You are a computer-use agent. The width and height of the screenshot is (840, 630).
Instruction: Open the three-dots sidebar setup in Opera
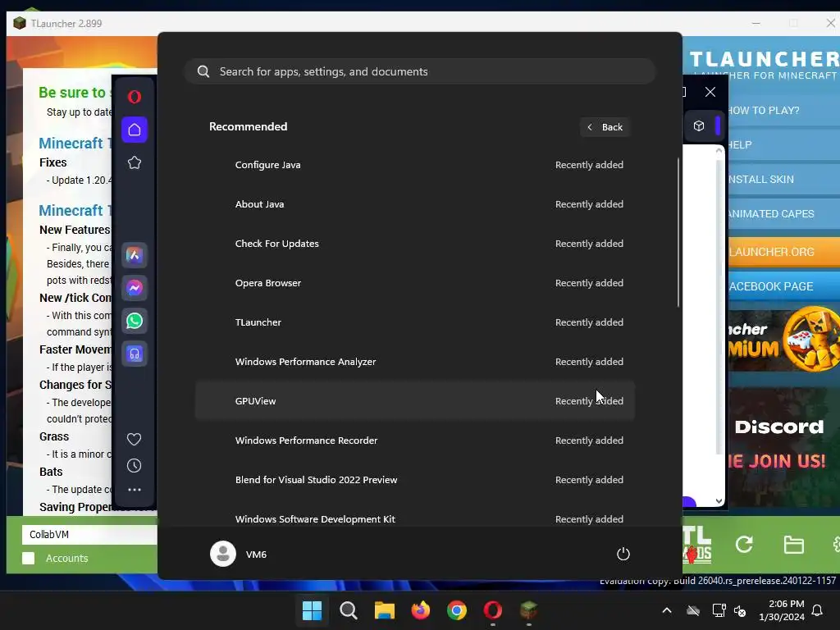135,490
